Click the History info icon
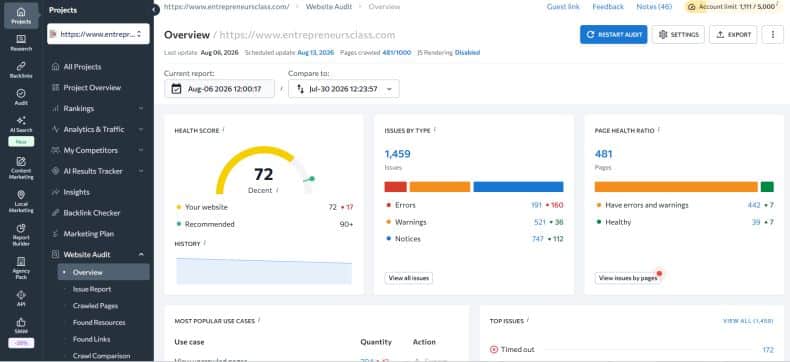This screenshot has height=362, width=790. [205, 243]
